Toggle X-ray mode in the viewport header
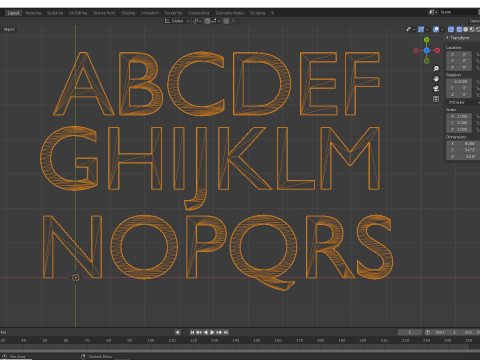480x360 pixels. coord(451,29)
